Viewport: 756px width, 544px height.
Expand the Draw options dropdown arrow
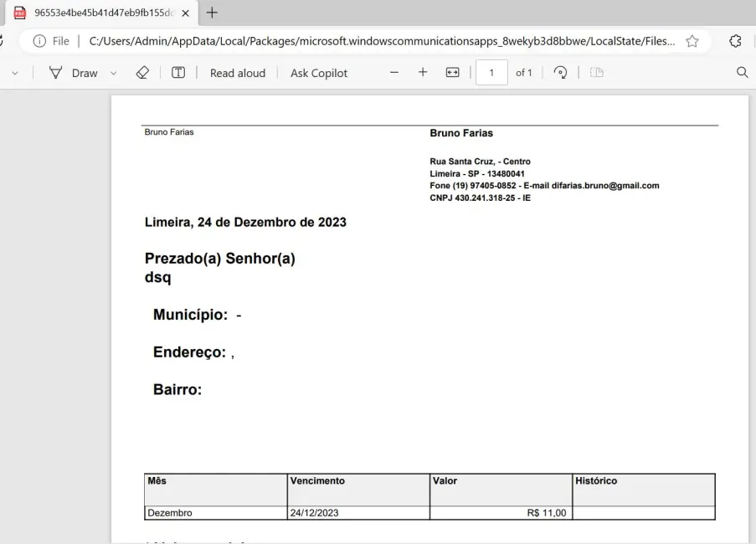click(x=113, y=74)
